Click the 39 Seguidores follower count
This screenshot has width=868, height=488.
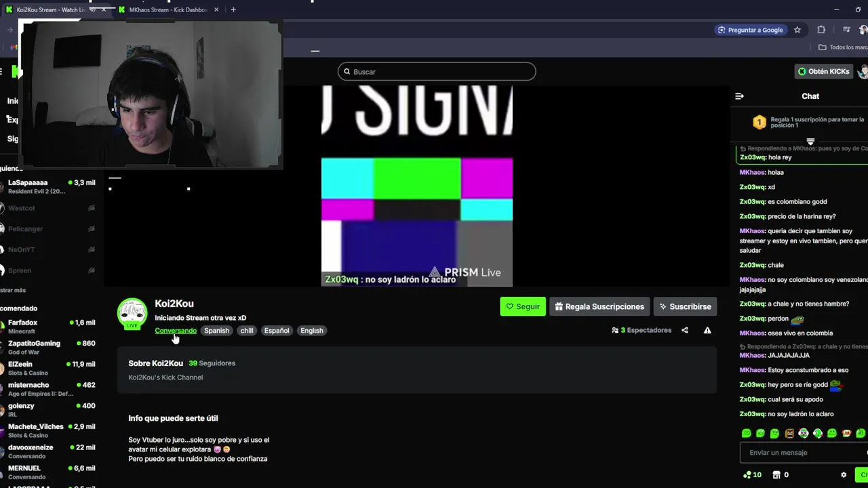pos(212,363)
